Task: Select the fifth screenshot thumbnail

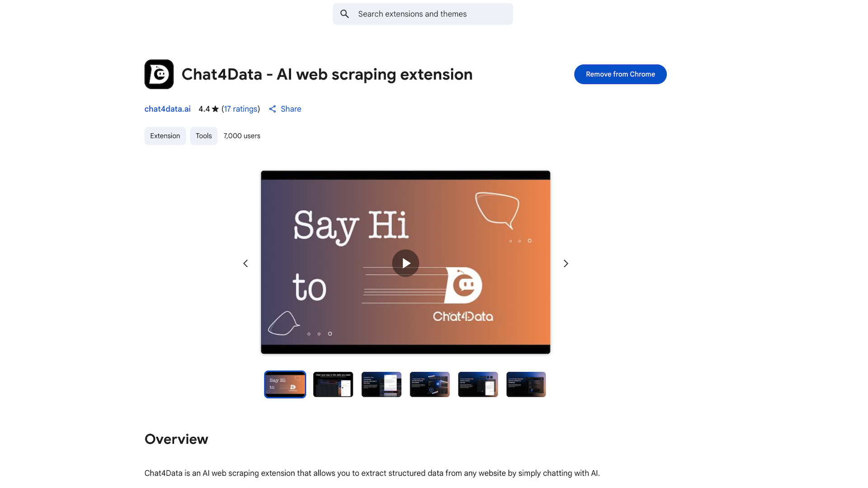Action: coord(478,385)
